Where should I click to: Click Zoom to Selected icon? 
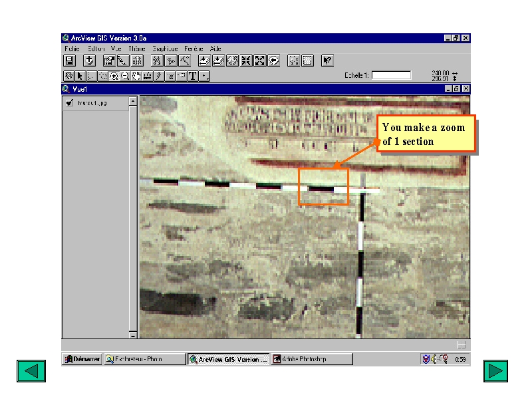coord(232,61)
